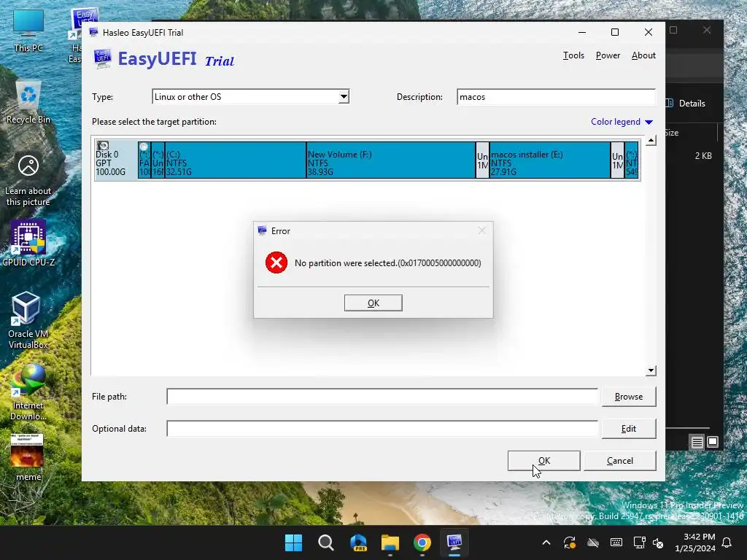Image resolution: width=747 pixels, height=560 pixels.
Task: Expand the Color legend link
Action: (x=622, y=122)
